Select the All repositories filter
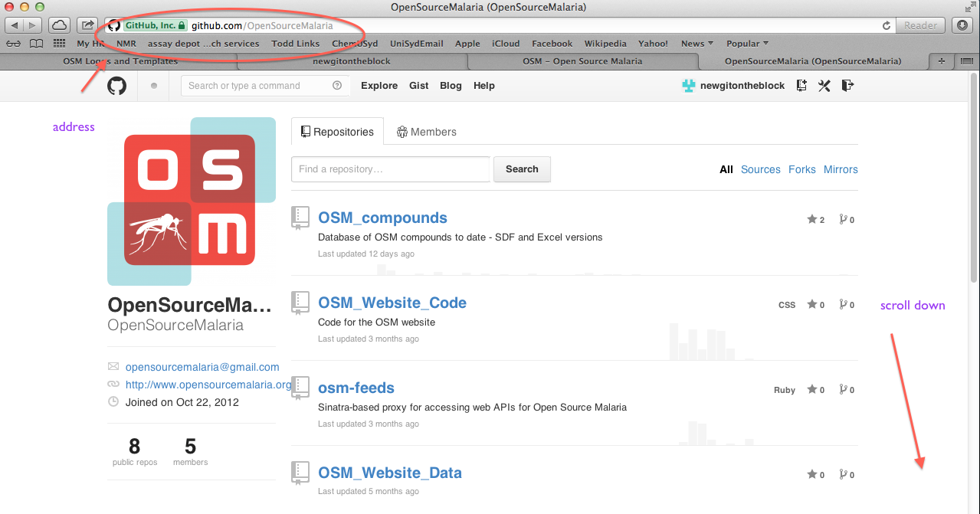Screen dimensions: 980x514 pyautogui.click(x=726, y=169)
